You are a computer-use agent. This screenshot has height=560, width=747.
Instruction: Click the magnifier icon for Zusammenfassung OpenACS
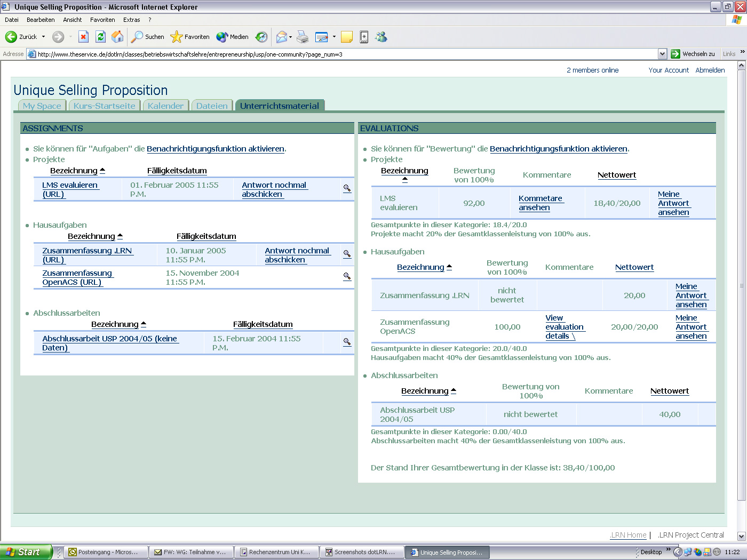point(347,277)
